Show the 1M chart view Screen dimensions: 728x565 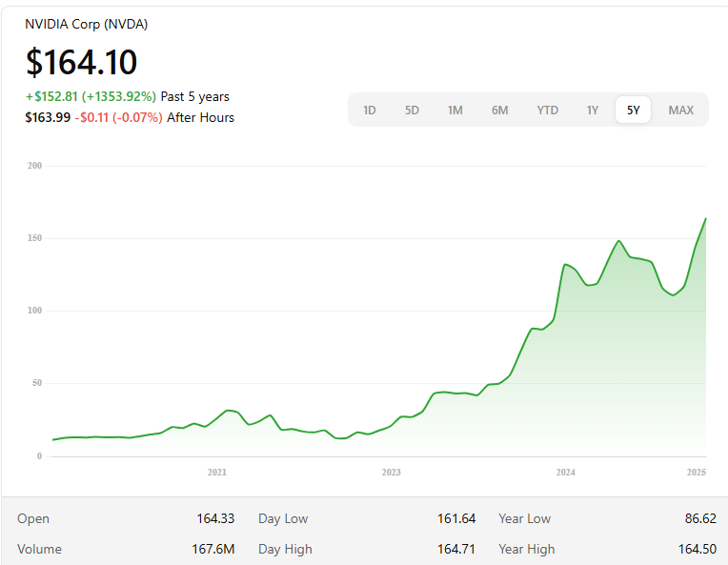(455, 111)
